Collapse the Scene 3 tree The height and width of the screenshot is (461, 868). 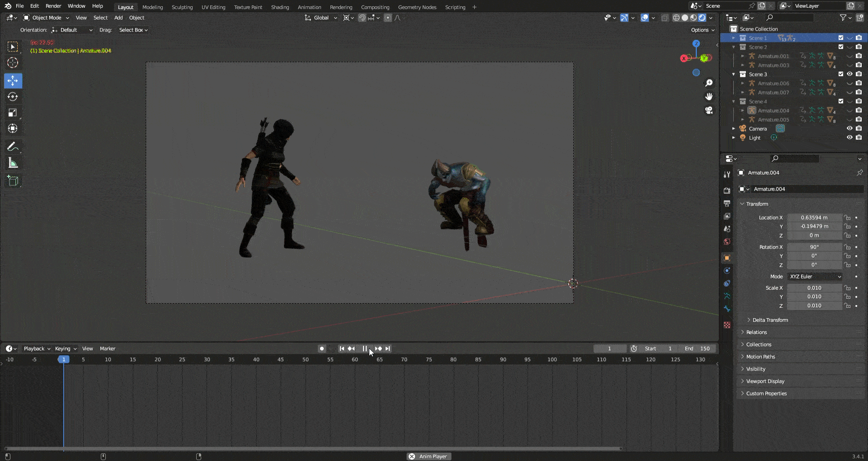pyautogui.click(x=734, y=74)
